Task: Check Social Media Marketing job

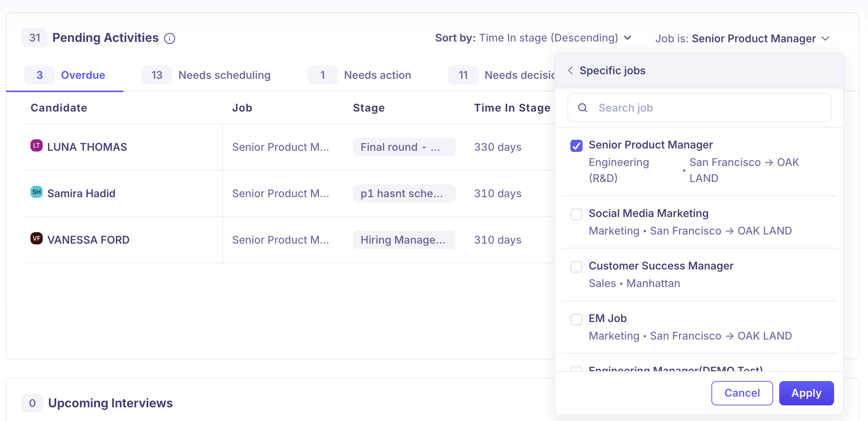Action: (x=577, y=214)
